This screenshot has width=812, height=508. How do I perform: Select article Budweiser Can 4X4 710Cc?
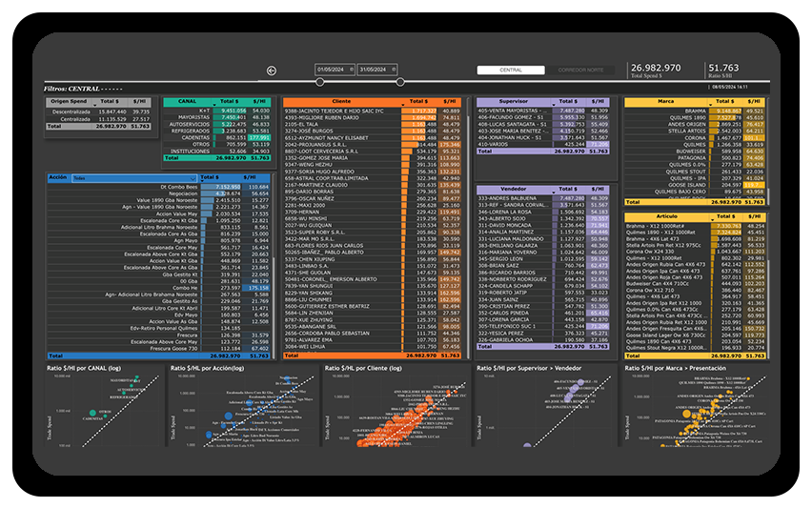(x=695, y=284)
